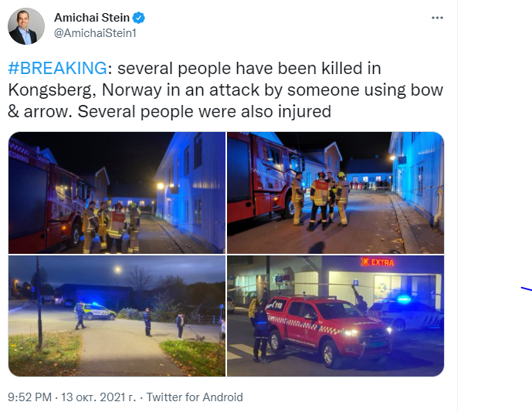
Task: Click the small blue mark right of the tweet
Action: [x=526, y=290]
